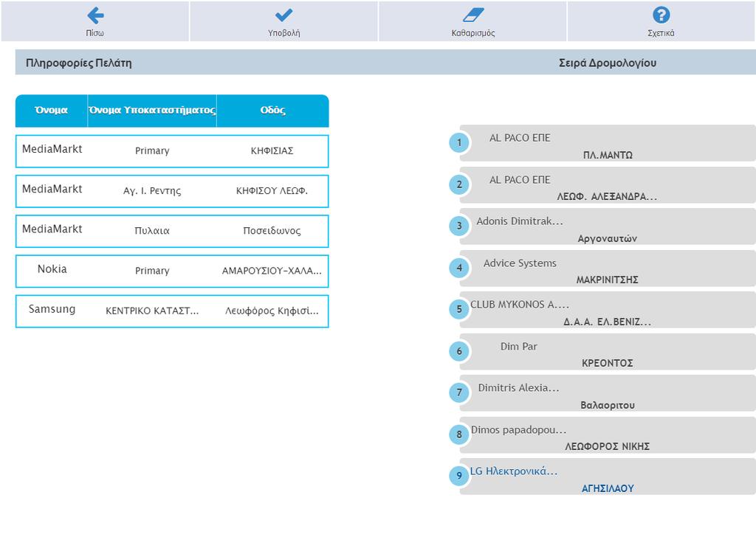756x554 pixels.
Task: Select the LG Ηλεκτρονικά... route entry
Action: pos(514,471)
